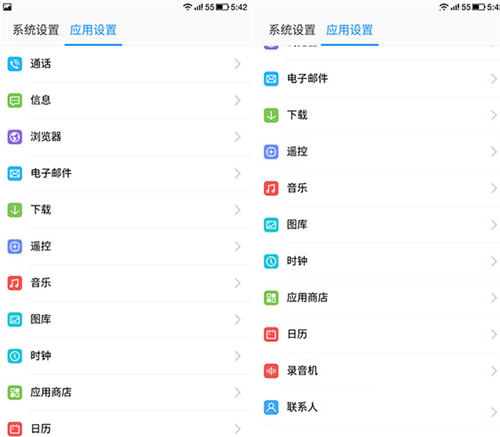Viewport: 500px width, 437px height.
Task: Tap the 图库 gallery icon in left screenshot
Action: (x=15, y=320)
